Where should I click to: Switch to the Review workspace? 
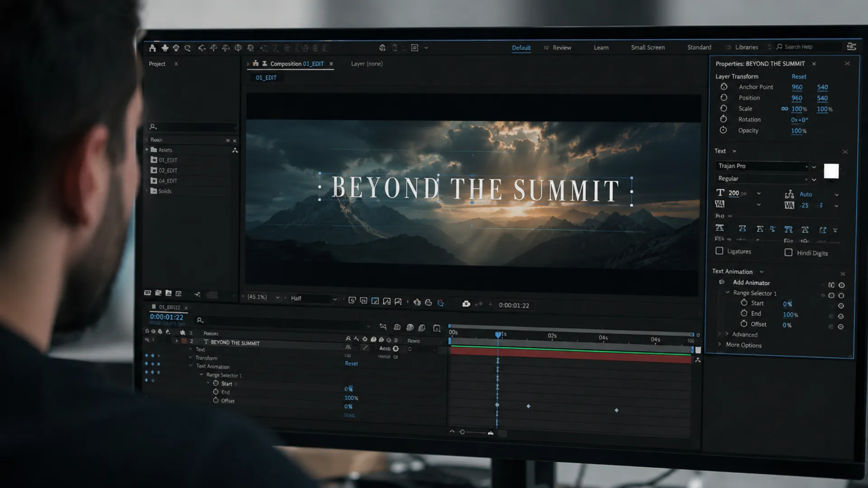pyautogui.click(x=562, y=47)
